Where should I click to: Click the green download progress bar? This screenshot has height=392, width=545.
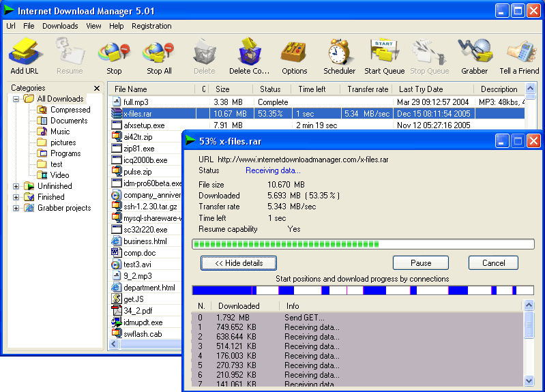click(363, 244)
